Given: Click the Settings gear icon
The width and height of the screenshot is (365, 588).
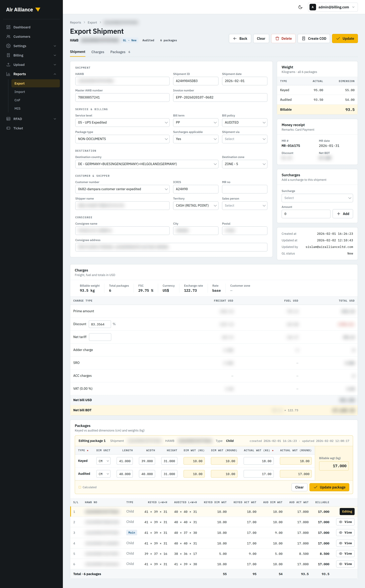Looking at the screenshot, I should [x=8, y=46].
